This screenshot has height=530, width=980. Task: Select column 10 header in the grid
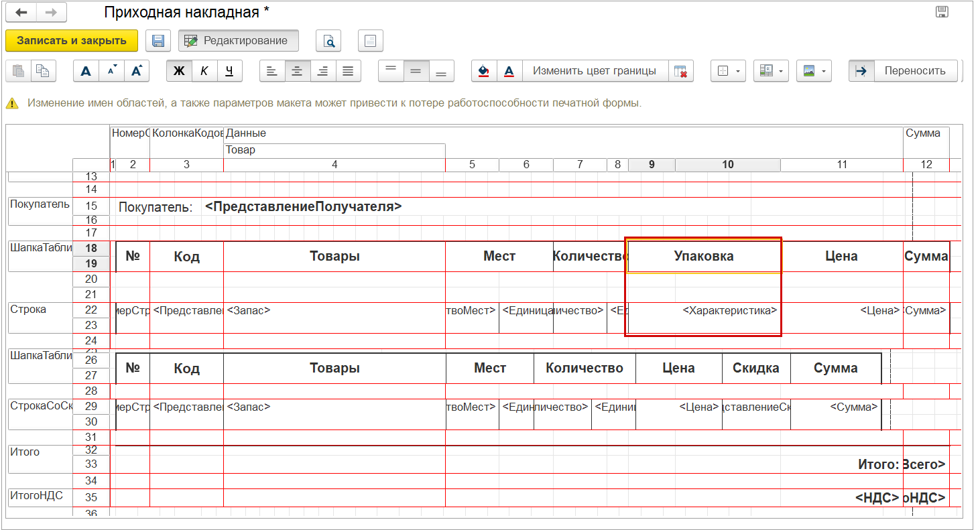pyautogui.click(x=727, y=164)
